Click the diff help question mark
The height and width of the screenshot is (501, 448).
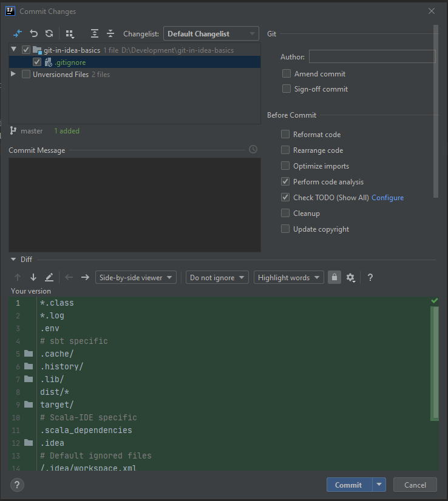(370, 277)
